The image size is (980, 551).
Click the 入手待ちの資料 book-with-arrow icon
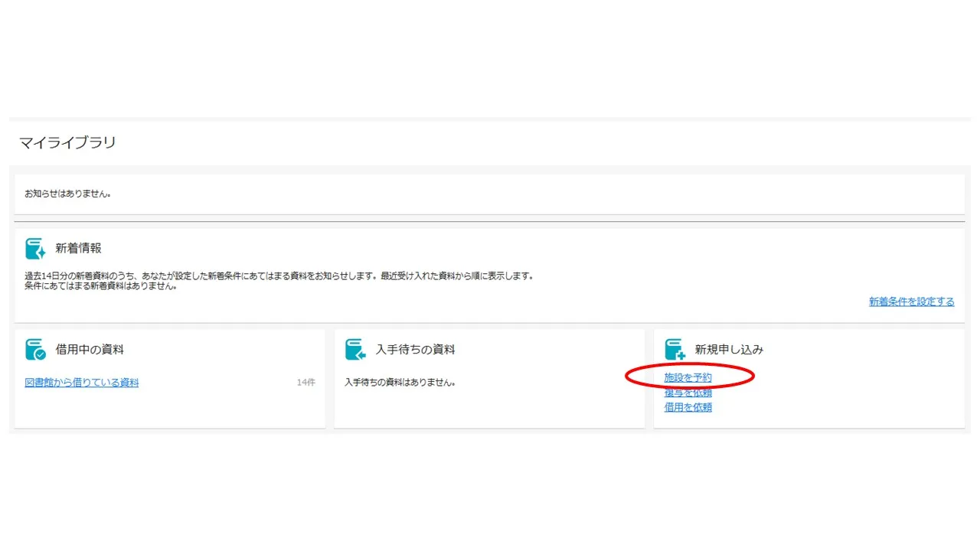pyautogui.click(x=355, y=350)
